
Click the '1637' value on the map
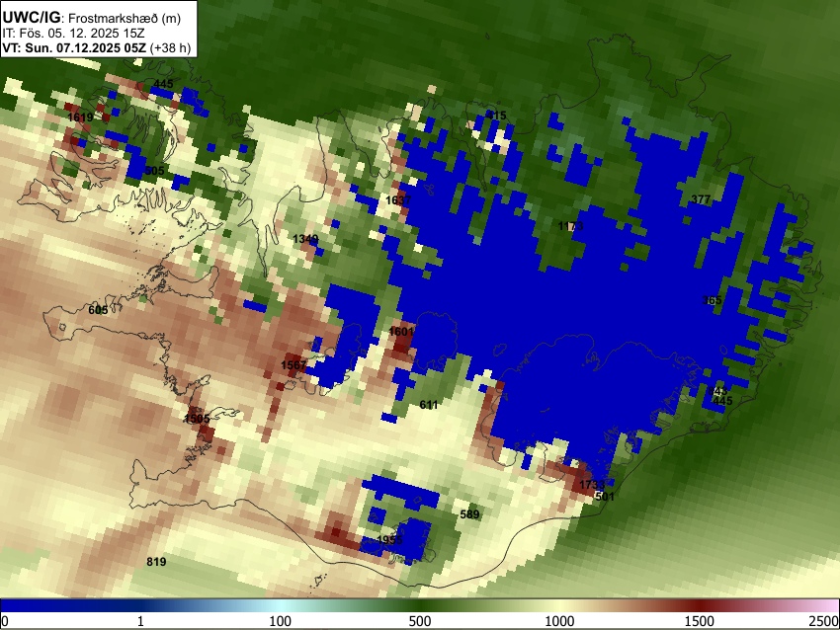398,200
